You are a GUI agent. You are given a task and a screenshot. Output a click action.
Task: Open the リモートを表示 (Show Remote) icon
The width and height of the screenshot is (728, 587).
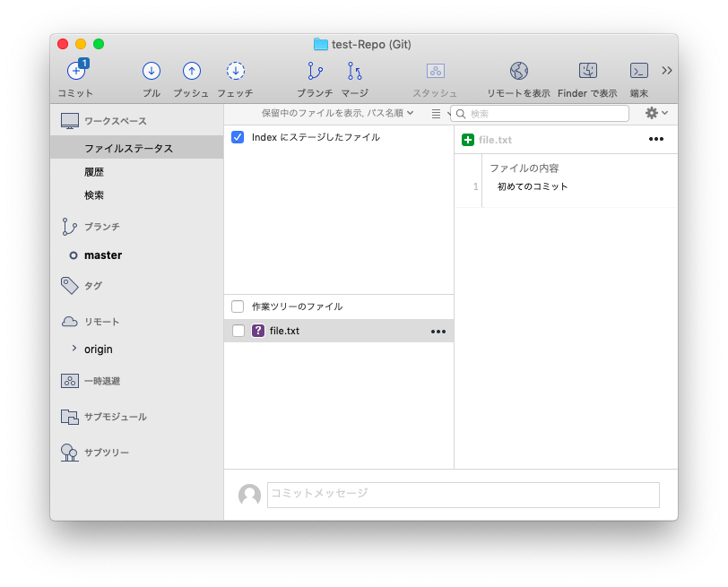point(517,72)
